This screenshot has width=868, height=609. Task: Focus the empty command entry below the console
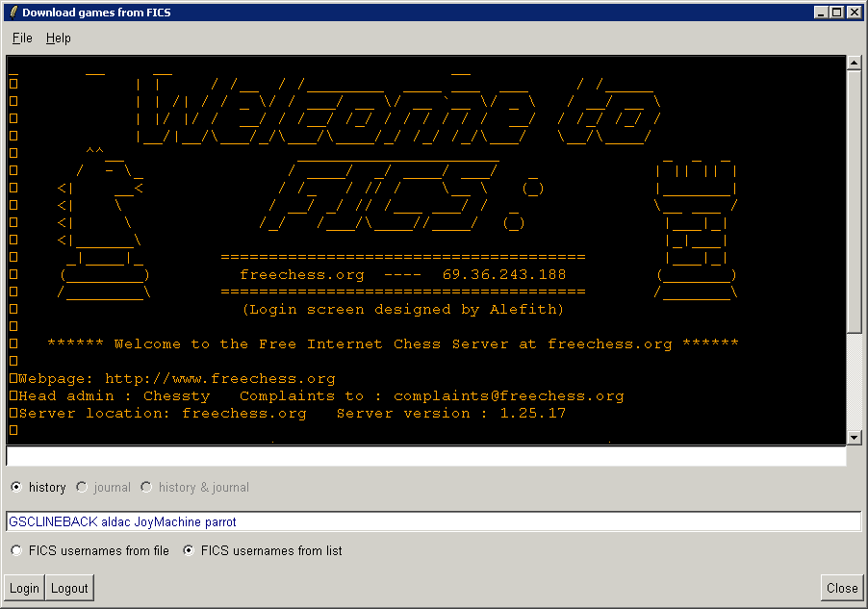pyautogui.click(x=425, y=457)
